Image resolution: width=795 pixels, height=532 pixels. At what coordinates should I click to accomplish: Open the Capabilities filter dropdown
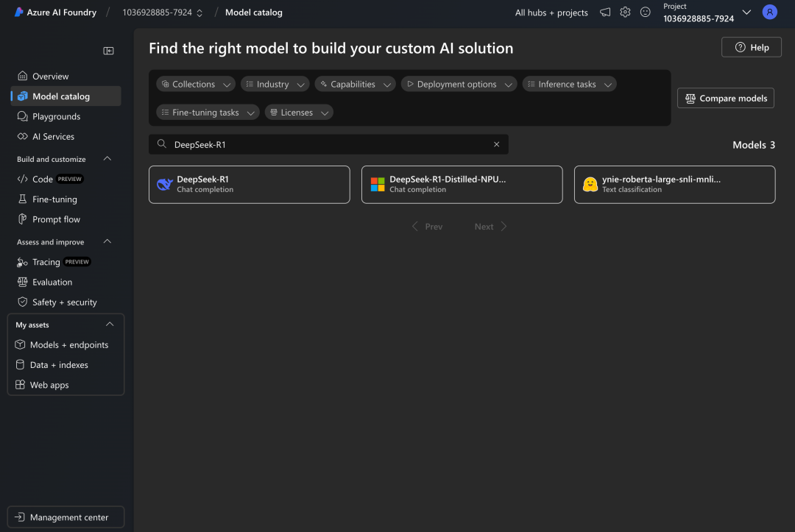[355, 85]
